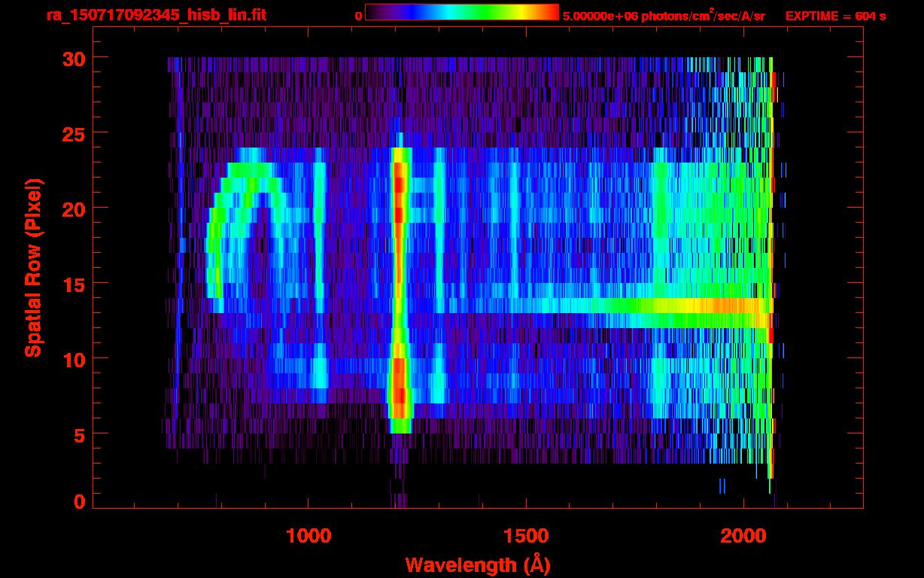Click the Spatial Row (Pixel) axis title
Viewport: 924px width, 578px height.
33,267
